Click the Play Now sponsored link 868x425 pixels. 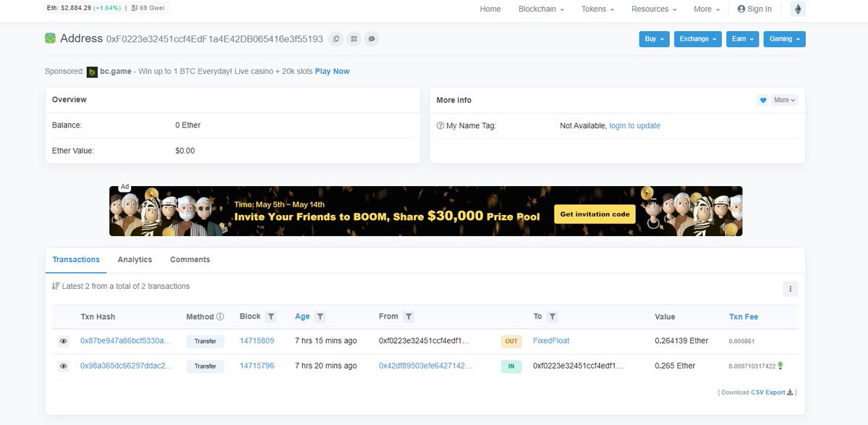pyautogui.click(x=332, y=72)
